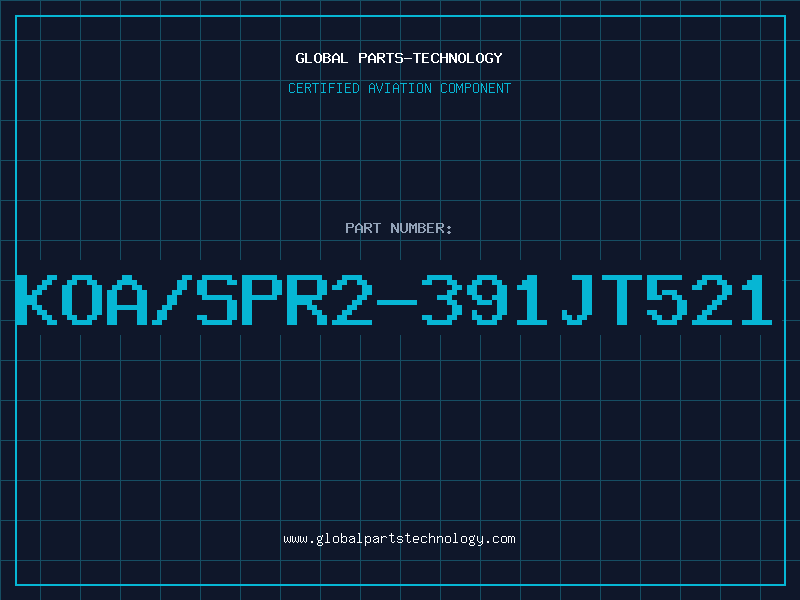Click the .com ending of the website address
Viewport: 800px width, 600px height.
[x=499, y=539]
